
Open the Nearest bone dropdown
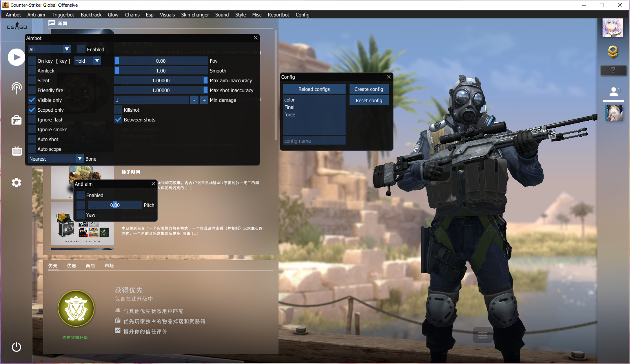(x=56, y=159)
